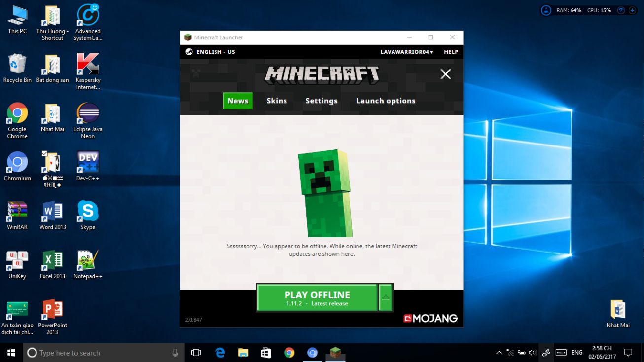The height and width of the screenshot is (362, 644).
Task: Open the Chrome icon on the taskbar
Action: coord(289,353)
